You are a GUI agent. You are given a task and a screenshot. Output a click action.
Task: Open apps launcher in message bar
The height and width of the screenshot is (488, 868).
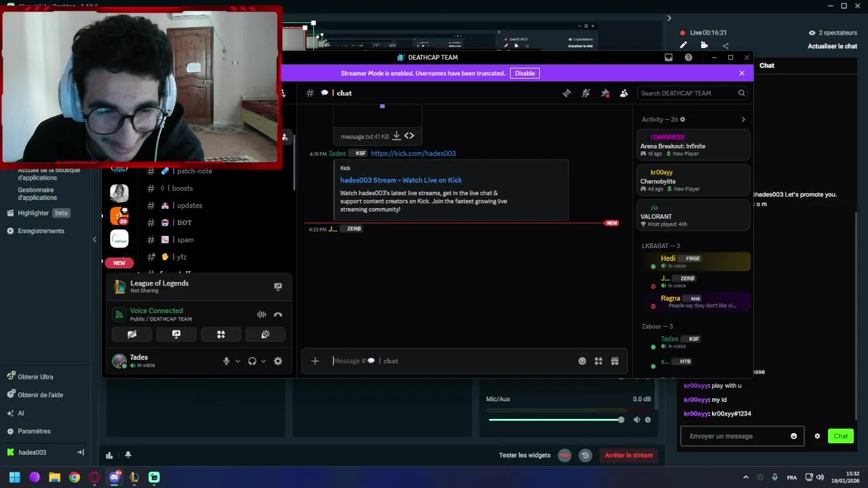click(x=598, y=361)
